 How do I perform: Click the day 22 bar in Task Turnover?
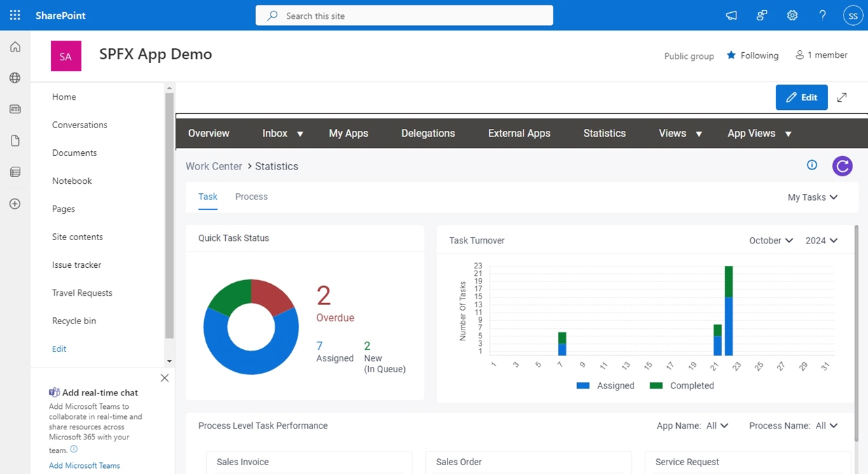click(729, 311)
